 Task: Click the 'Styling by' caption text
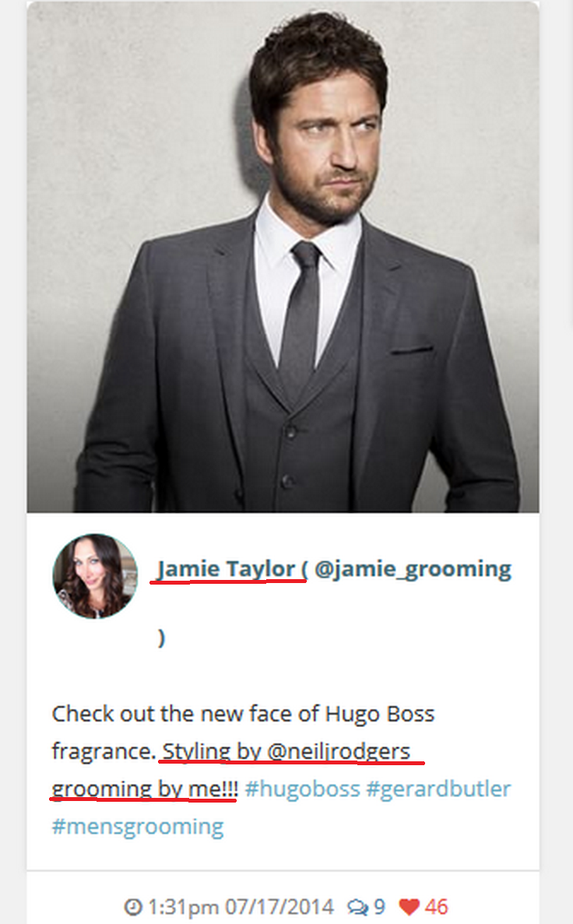(212, 751)
